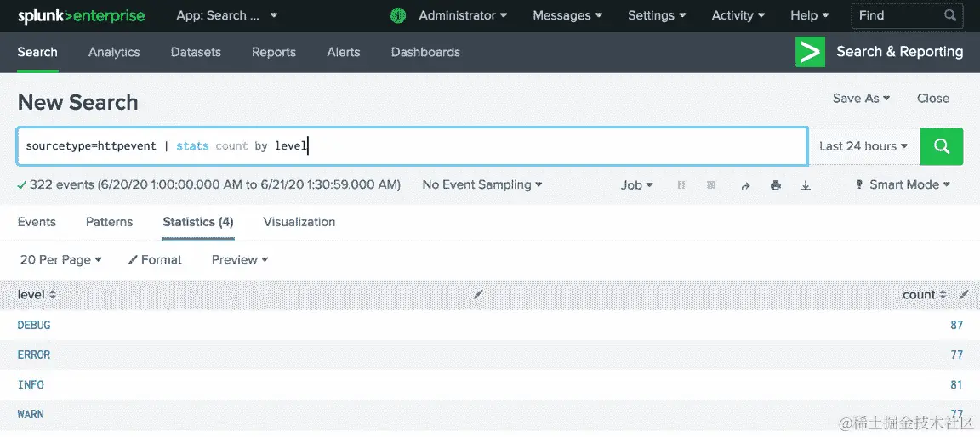Open the Messages menu

point(567,15)
